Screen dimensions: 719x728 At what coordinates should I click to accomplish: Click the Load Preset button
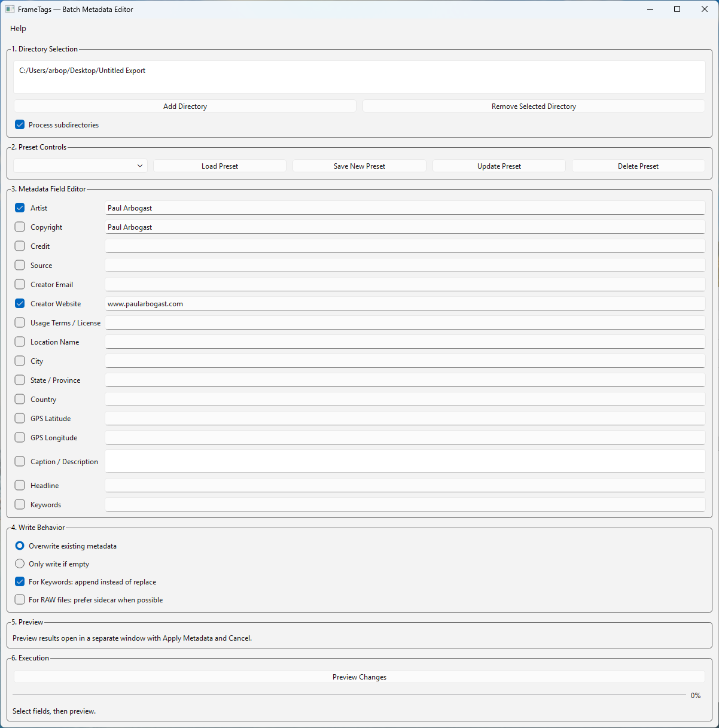220,166
